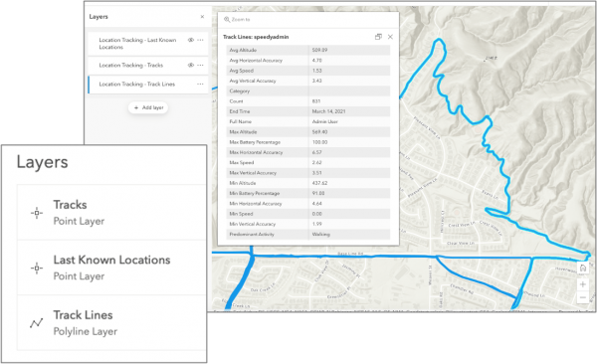Click the Category row label in popup

click(240, 91)
